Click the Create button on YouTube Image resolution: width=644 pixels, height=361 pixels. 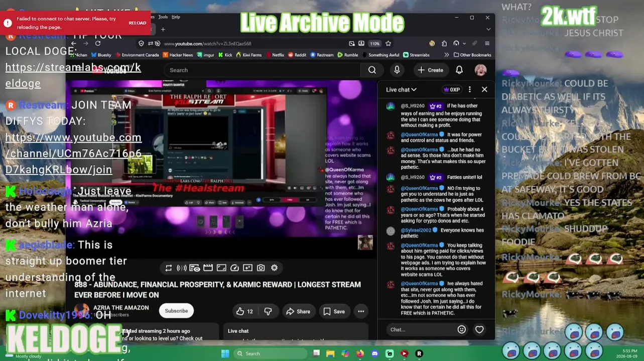pos(431,70)
